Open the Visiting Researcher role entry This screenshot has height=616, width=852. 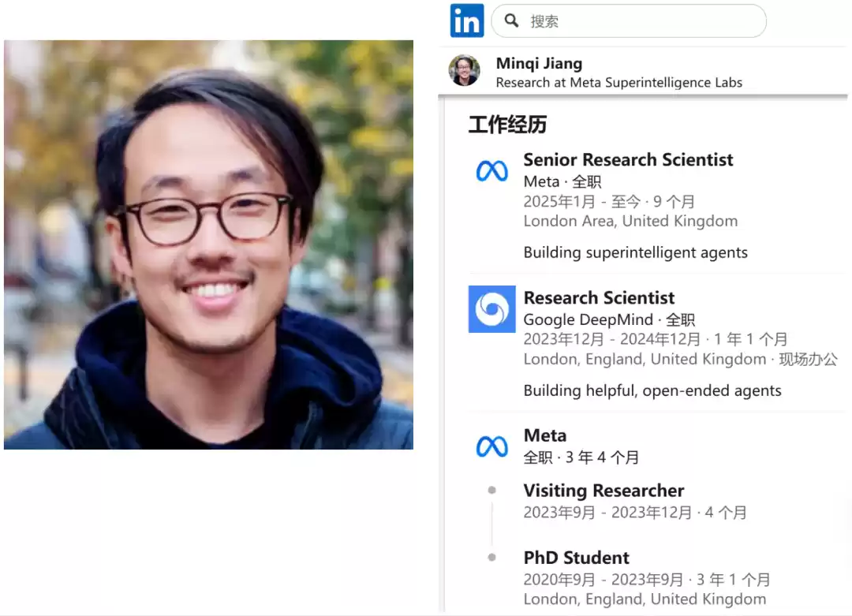click(x=603, y=491)
